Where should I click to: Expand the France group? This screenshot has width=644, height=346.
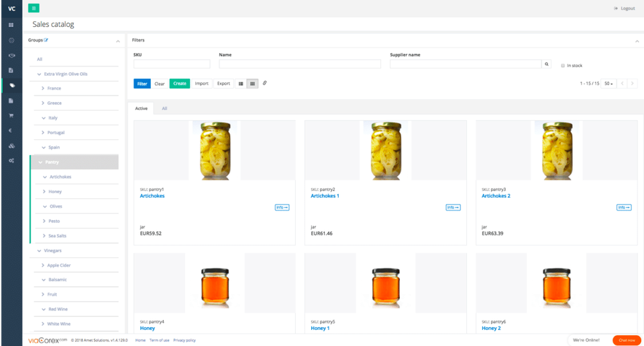(x=43, y=89)
